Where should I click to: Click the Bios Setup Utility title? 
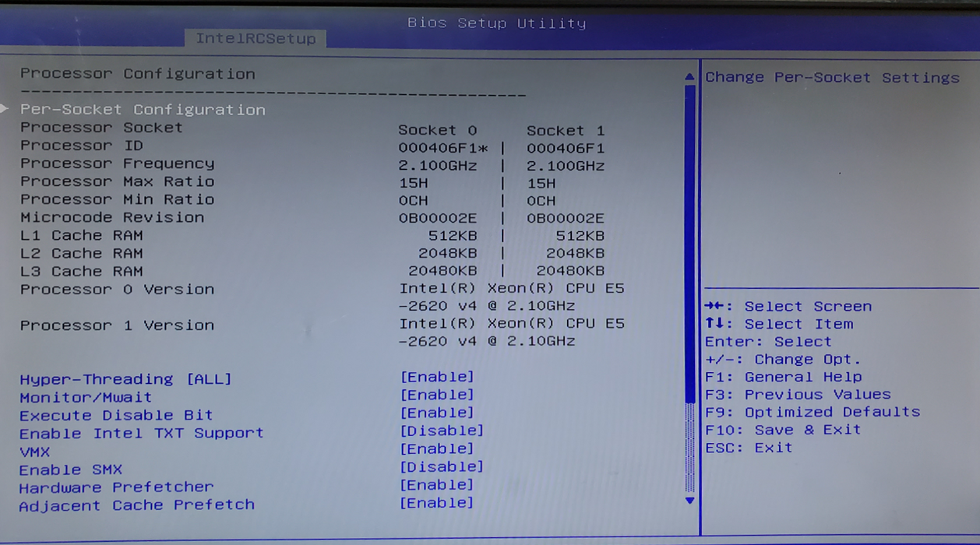(x=496, y=23)
